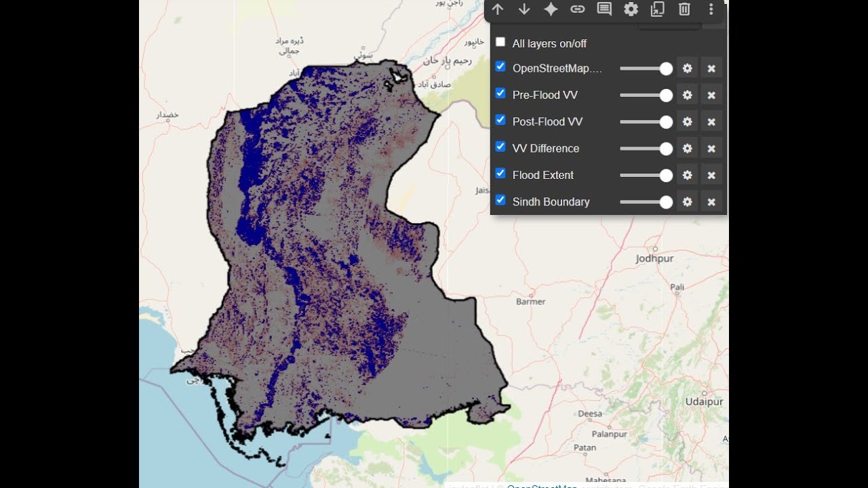The width and height of the screenshot is (868, 488).
Task: Uncheck the VV Difference layer checkbox
Action: [500, 146]
